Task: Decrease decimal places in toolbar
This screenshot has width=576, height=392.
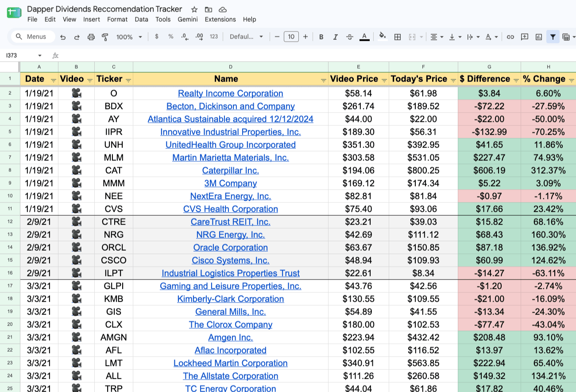Action: click(x=185, y=37)
